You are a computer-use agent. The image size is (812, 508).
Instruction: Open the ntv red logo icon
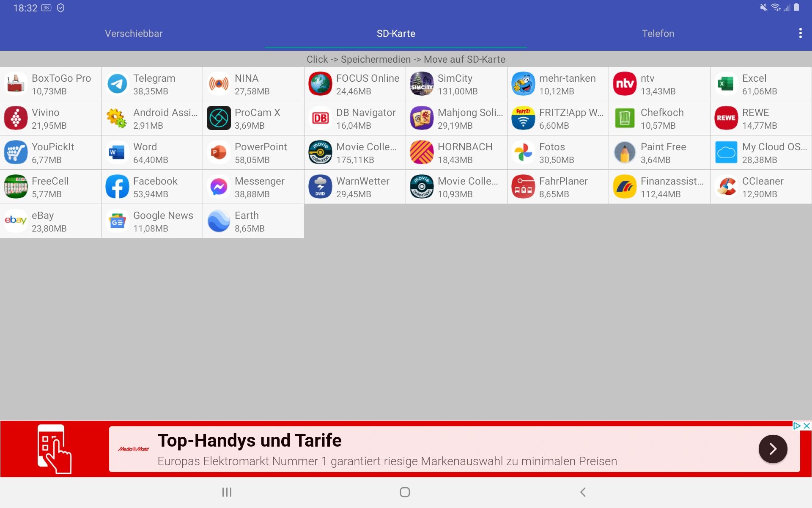click(625, 84)
